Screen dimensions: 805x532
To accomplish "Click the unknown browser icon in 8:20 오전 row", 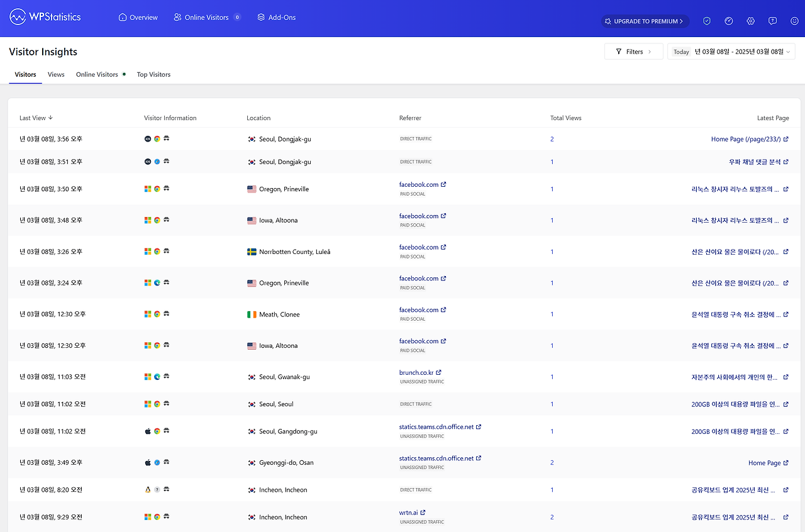I will [157, 489].
